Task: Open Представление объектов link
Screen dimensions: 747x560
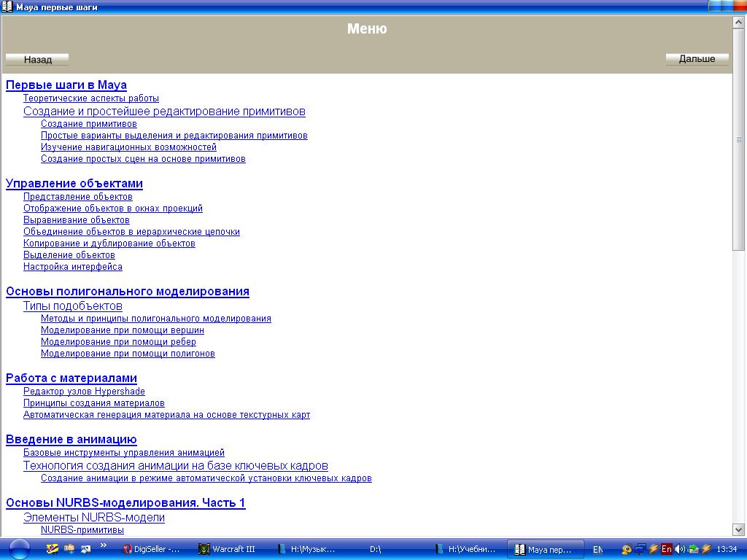Action: [77, 197]
